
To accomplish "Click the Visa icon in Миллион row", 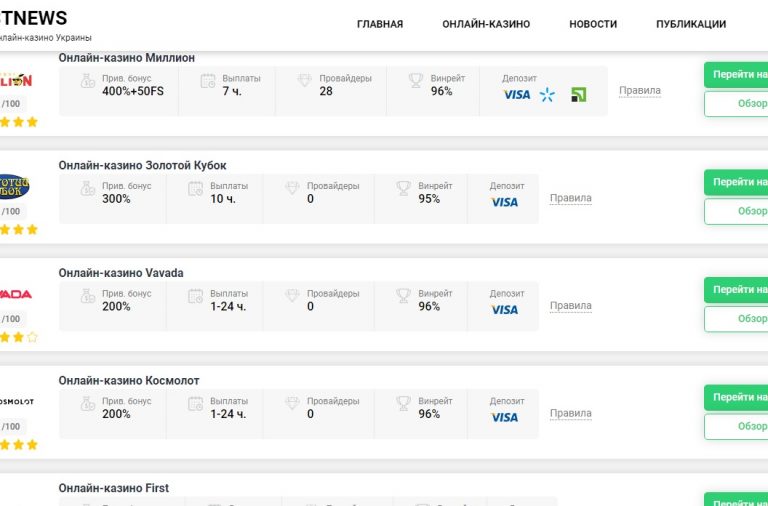I will point(517,95).
